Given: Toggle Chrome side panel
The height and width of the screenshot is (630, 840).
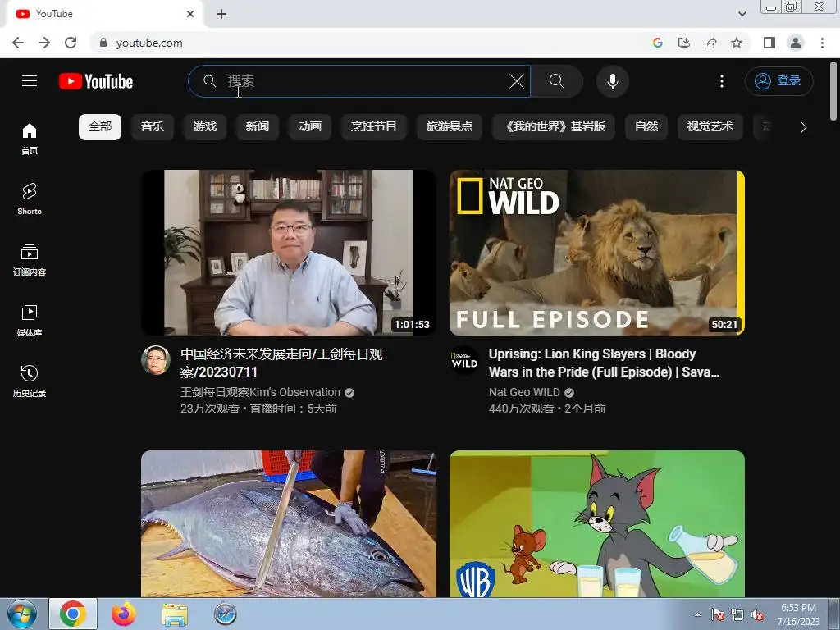Looking at the screenshot, I should (x=769, y=43).
